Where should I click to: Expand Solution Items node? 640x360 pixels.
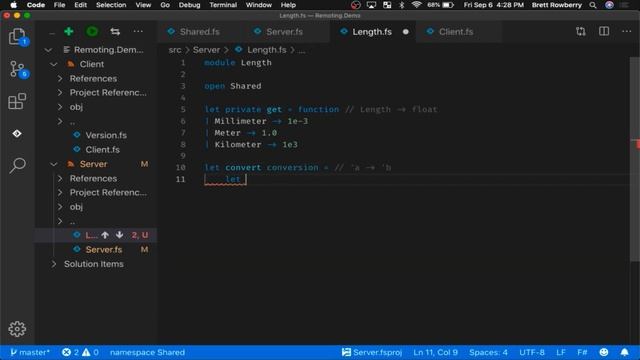[54, 264]
